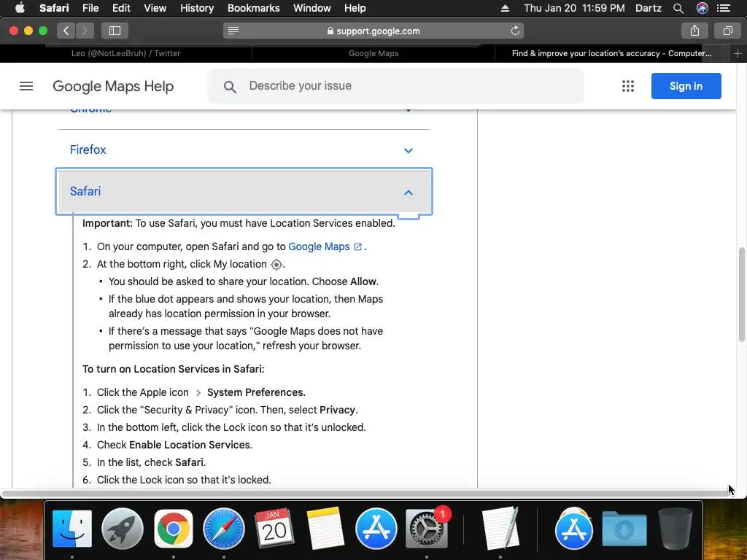Open the Apple menu
The width and height of the screenshot is (747, 560).
(20, 8)
